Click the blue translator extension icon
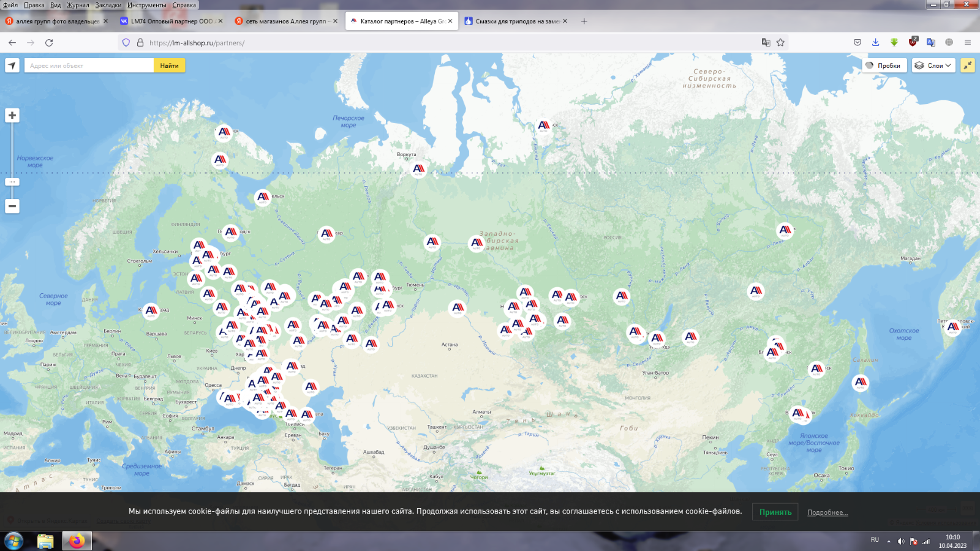980x551 pixels. click(x=931, y=42)
